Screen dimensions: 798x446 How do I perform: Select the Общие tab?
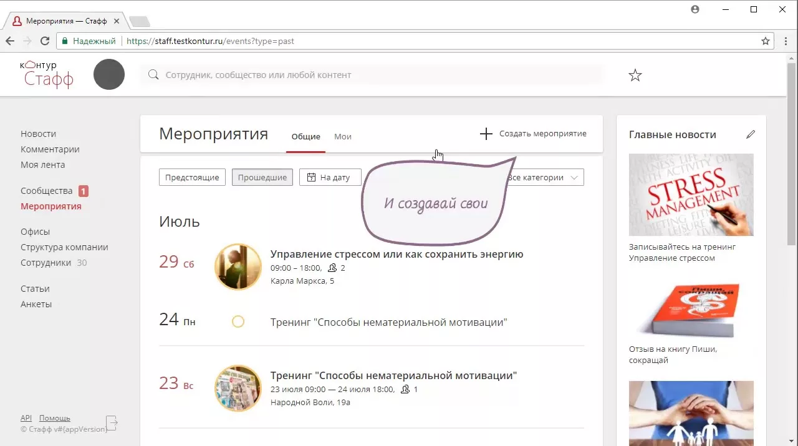click(305, 136)
